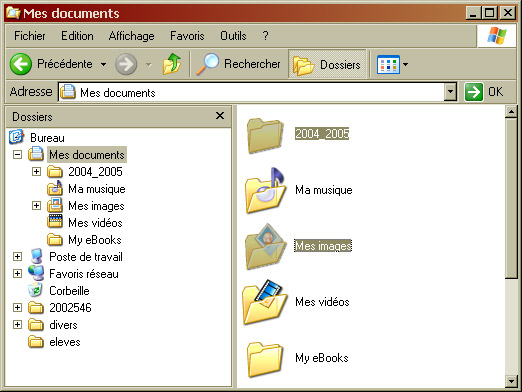Select the large Mes images folder icon
The image size is (522, 392).
click(x=266, y=247)
